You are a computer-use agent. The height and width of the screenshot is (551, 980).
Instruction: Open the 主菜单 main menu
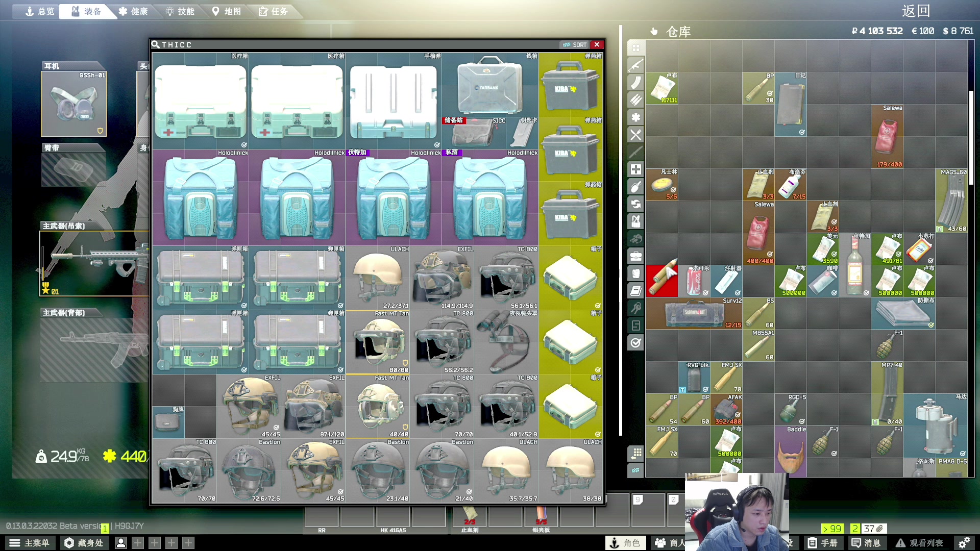pos(31,543)
